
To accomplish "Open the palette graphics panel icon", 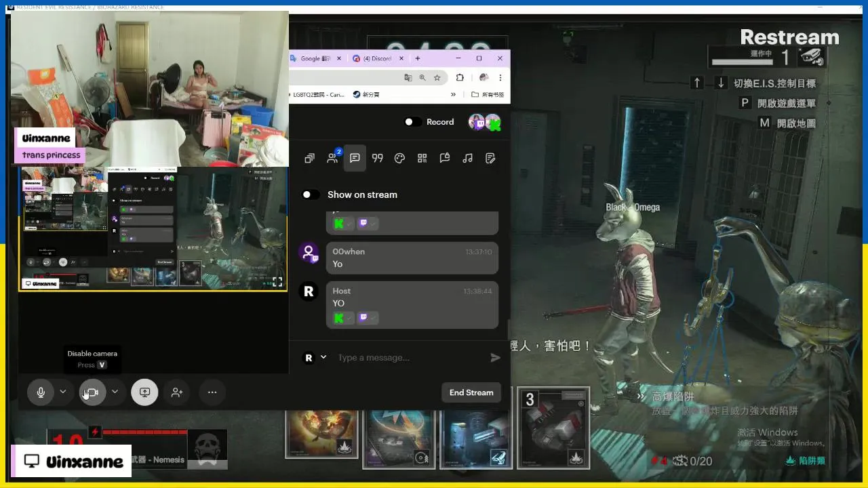I will [x=400, y=158].
